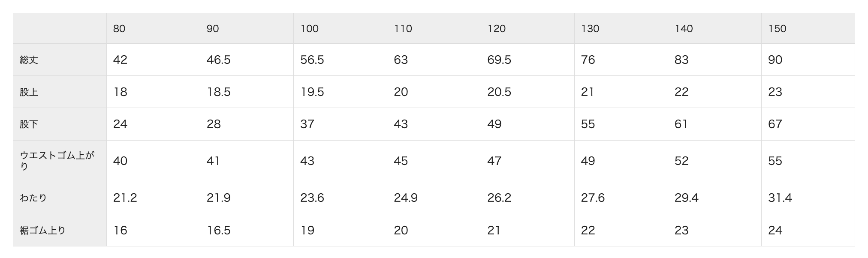The height and width of the screenshot is (258, 868).
Task: Click 股上 value 20.5 for size 120
Action: click(x=499, y=92)
